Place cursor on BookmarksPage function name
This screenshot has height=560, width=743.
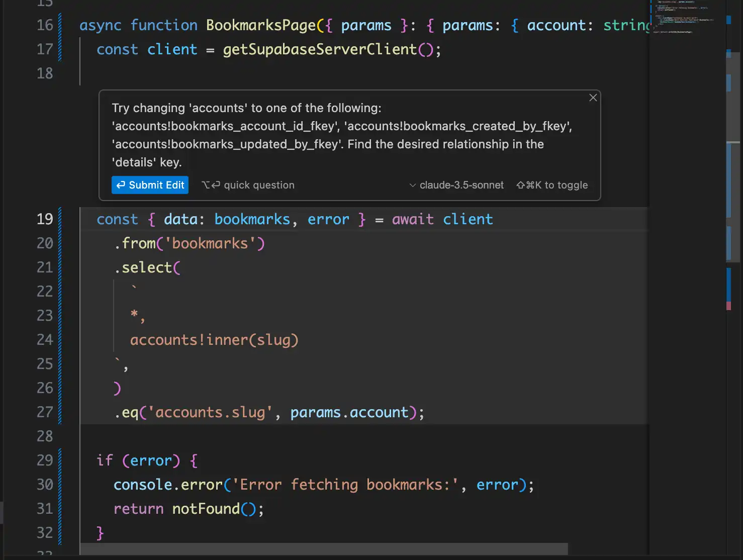click(x=261, y=25)
